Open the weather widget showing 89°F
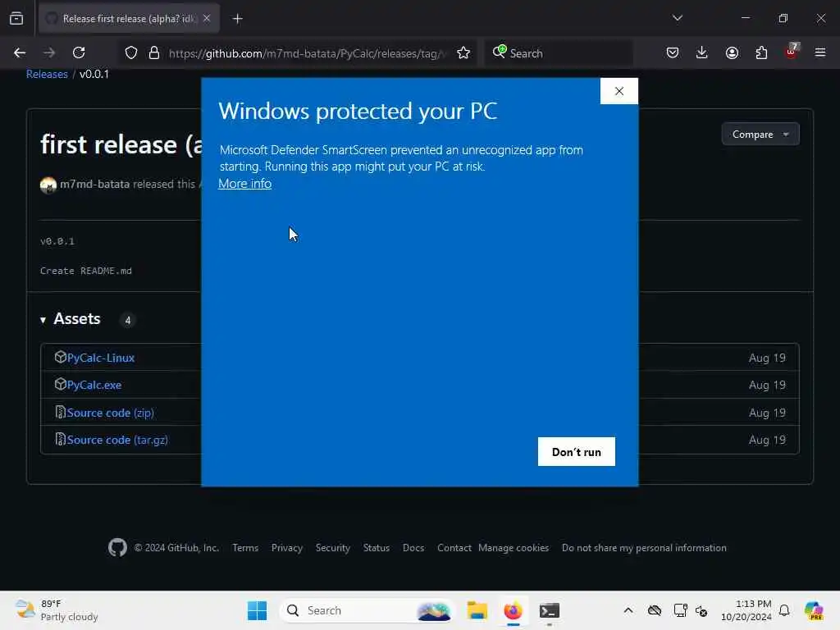840x630 pixels. click(x=57, y=610)
